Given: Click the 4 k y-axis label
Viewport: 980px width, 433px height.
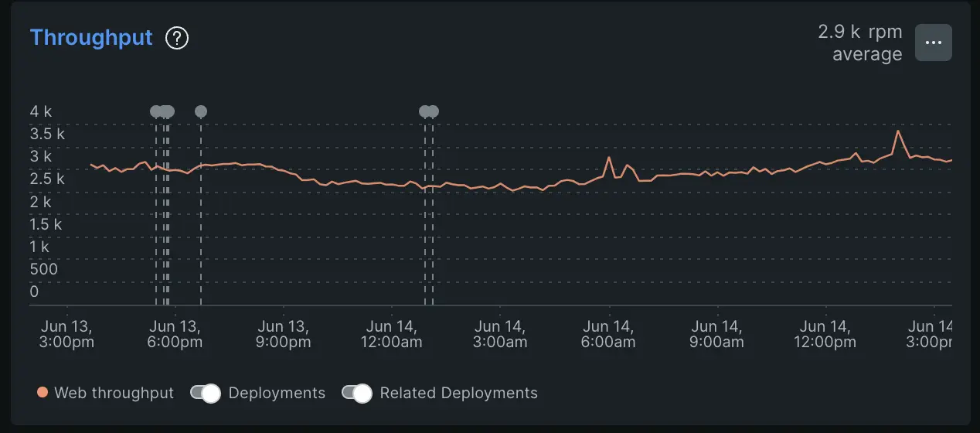Looking at the screenshot, I should [x=41, y=111].
